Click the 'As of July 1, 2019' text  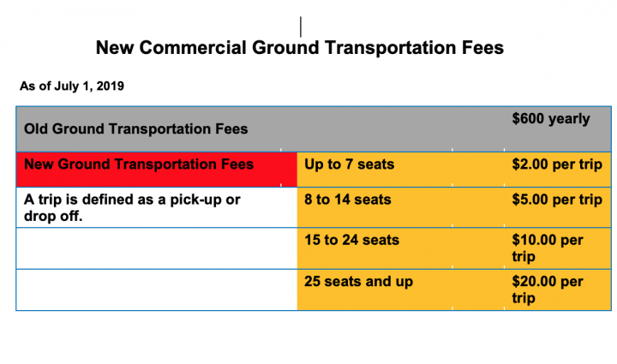coord(73,86)
